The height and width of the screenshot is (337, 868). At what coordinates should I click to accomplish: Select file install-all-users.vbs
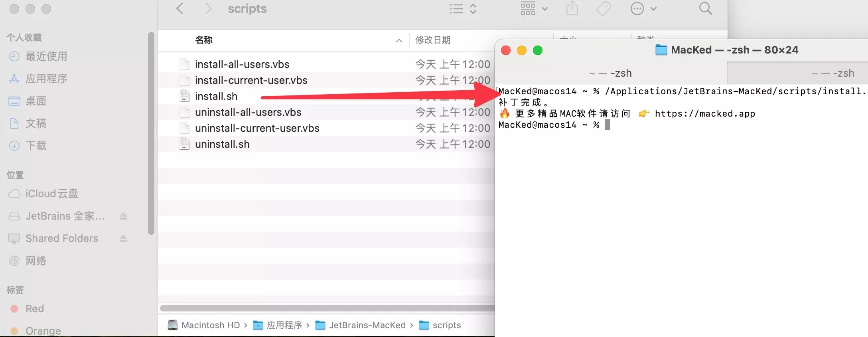(242, 64)
